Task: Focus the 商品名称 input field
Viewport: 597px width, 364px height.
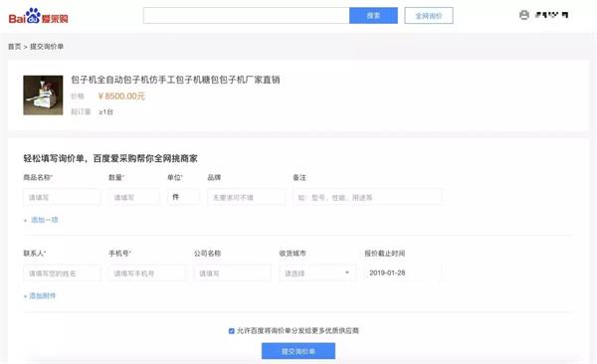Action: coord(63,197)
